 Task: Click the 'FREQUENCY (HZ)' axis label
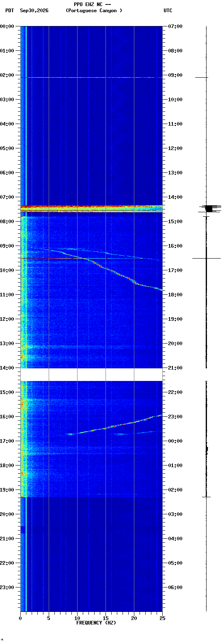click(96, 623)
